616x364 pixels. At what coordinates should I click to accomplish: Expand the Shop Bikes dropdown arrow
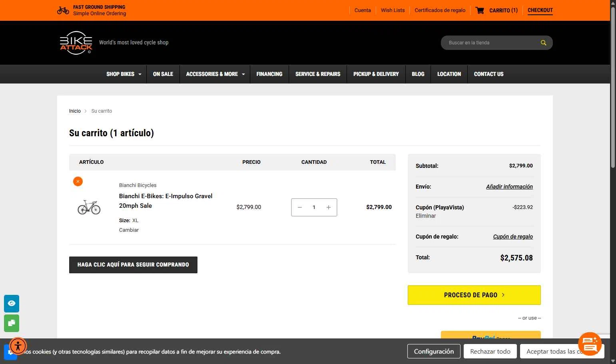coord(140,74)
